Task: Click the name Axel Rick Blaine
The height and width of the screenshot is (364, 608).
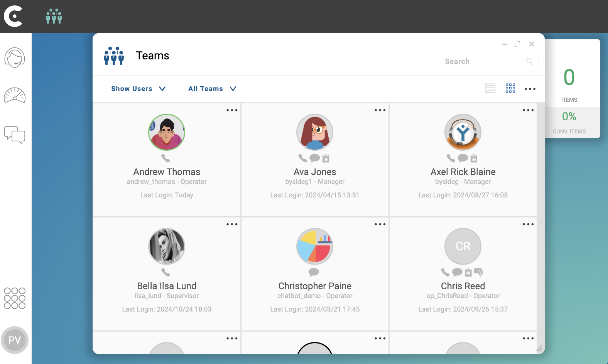Action: click(x=463, y=172)
